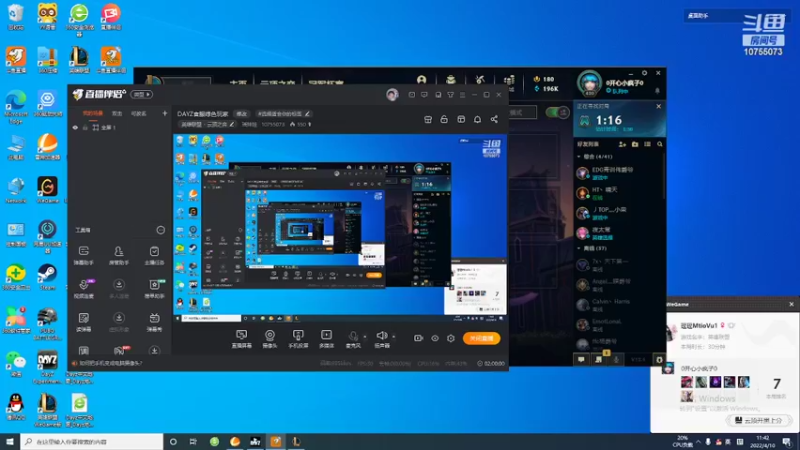
Task: Select the fullscreen 1 source row
Action: point(119,128)
